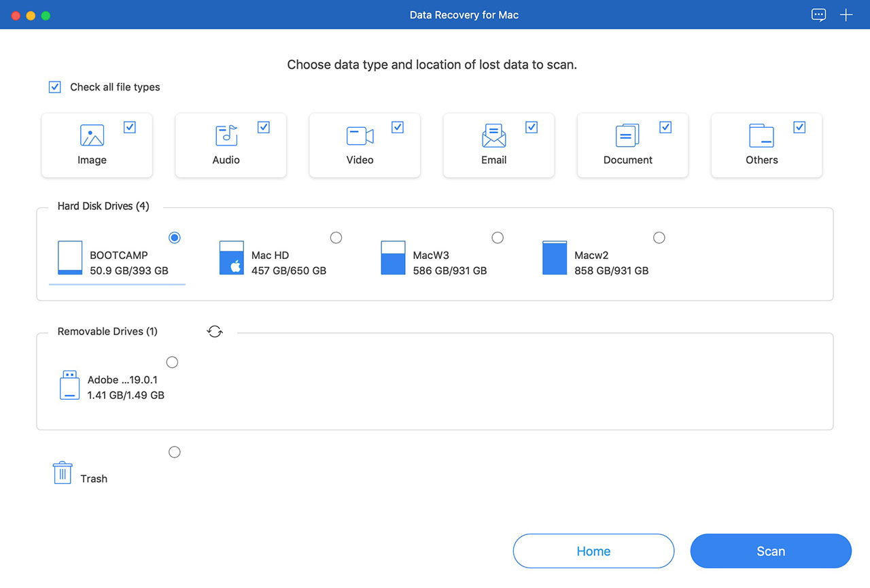Select the Adobe removable drive radio button

point(172,362)
